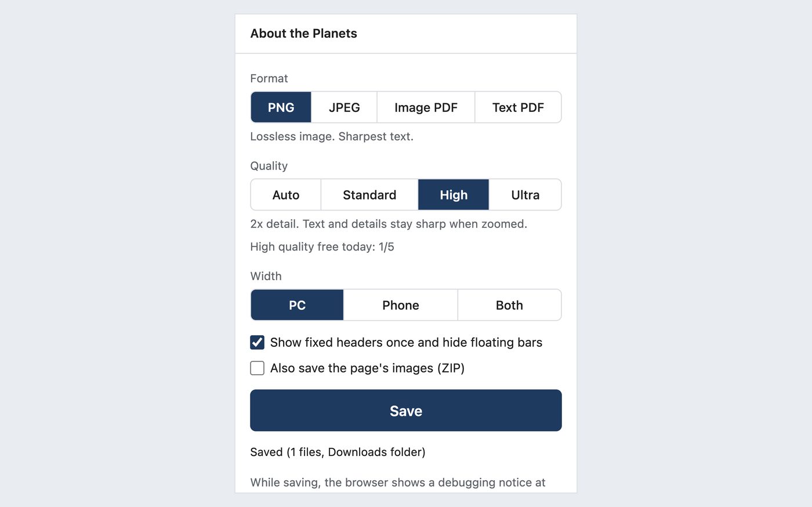Choose Both for width
Viewport: 812px width, 507px height.
(x=509, y=305)
